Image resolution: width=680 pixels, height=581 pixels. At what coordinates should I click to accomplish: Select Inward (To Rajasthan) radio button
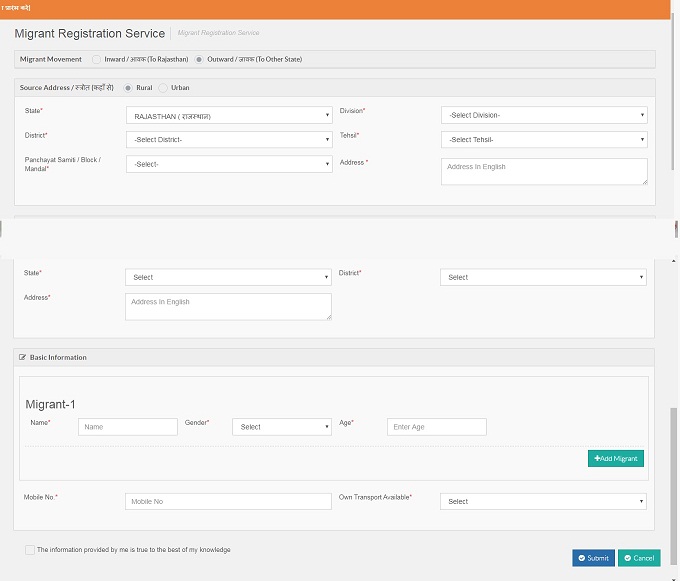(96, 59)
